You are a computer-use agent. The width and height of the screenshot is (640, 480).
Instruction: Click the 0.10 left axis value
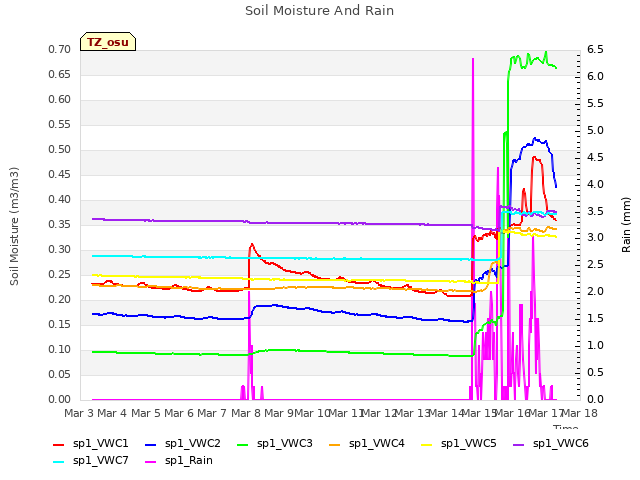pos(60,350)
